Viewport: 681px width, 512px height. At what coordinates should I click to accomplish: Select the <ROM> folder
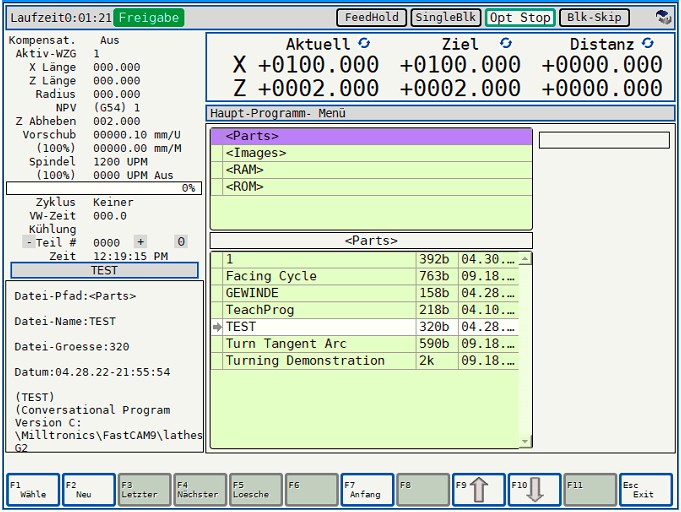371,187
